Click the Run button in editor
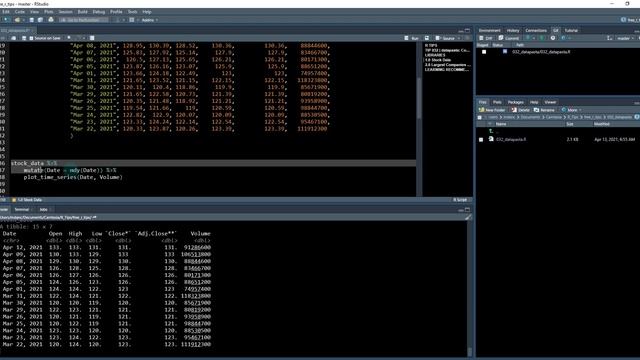This screenshot has width=640, height=360. [x=412, y=38]
